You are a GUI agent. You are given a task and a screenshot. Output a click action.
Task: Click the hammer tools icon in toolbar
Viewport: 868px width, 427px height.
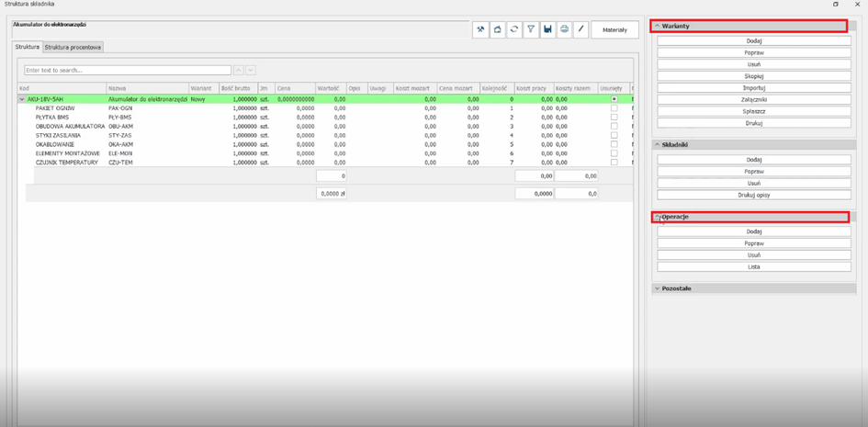point(480,29)
